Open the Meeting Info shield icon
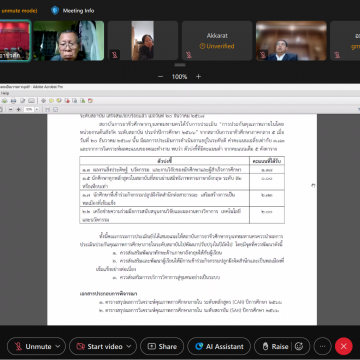Viewport: 360px width, 360px height. click(55, 11)
